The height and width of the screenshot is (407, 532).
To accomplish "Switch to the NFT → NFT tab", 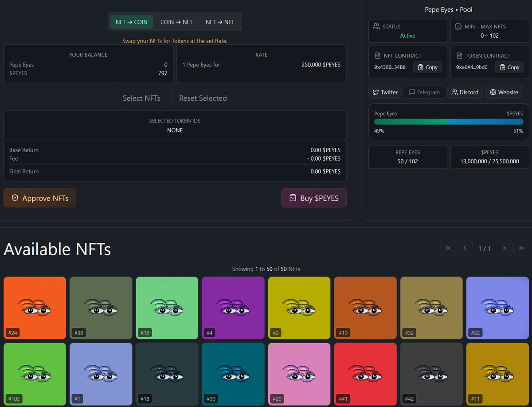I will tap(221, 22).
